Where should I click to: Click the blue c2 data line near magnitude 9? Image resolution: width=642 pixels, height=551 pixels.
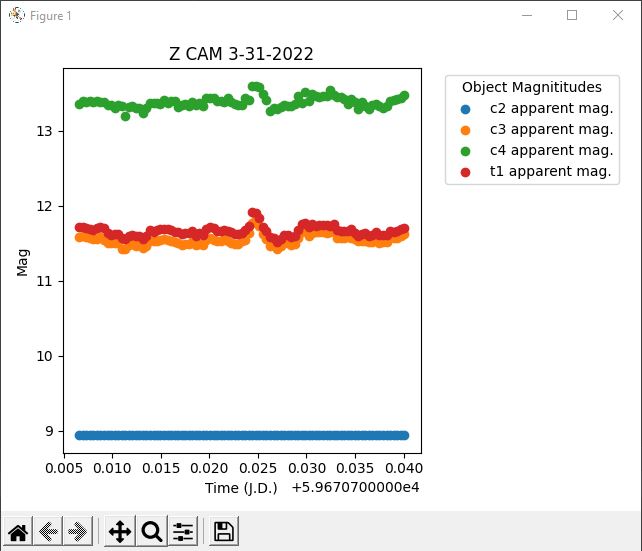pyautogui.click(x=242, y=435)
